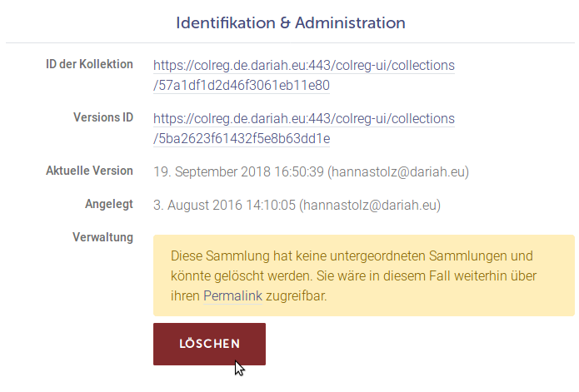Click the 'Verwaltung' label

(103, 237)
